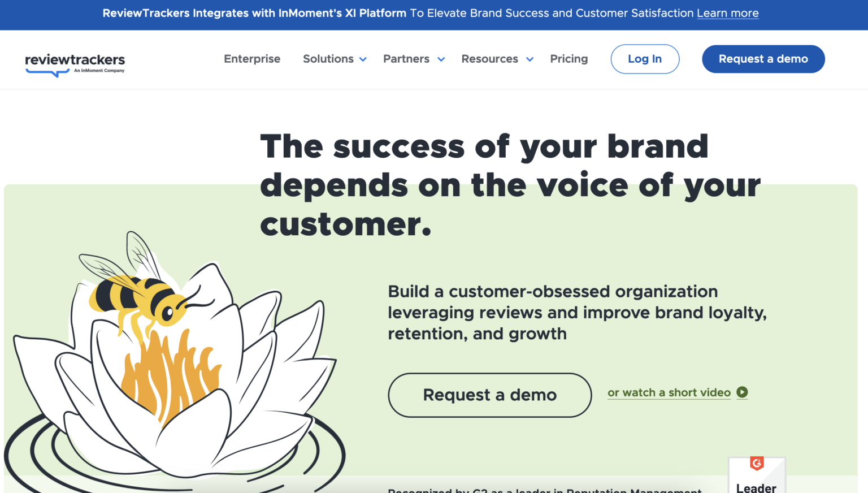Expand the Resources dropdown chevron
Screen dimensions: 868x493
(x=530, y=59)
